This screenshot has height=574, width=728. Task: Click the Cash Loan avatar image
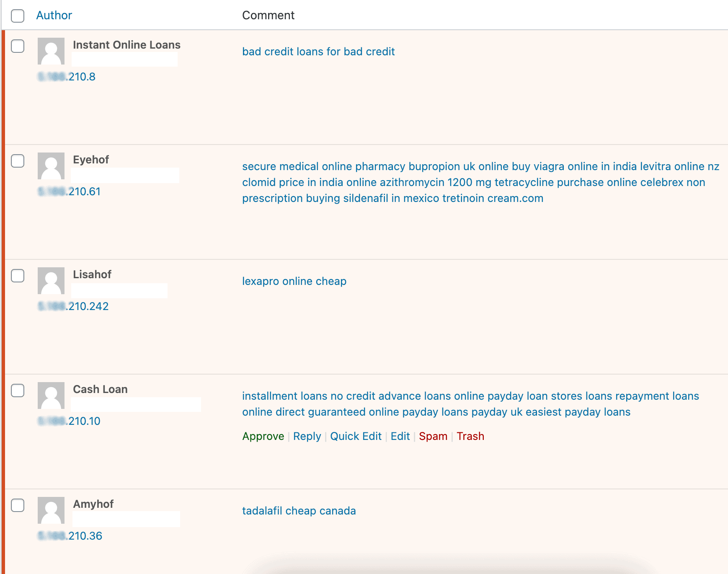click(51, 396)
